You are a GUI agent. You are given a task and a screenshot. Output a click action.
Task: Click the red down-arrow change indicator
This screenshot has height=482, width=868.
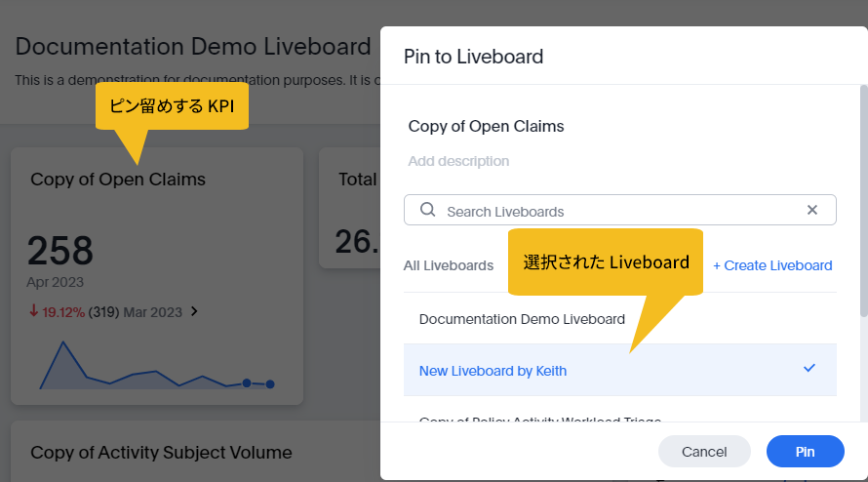coord(34,311)
